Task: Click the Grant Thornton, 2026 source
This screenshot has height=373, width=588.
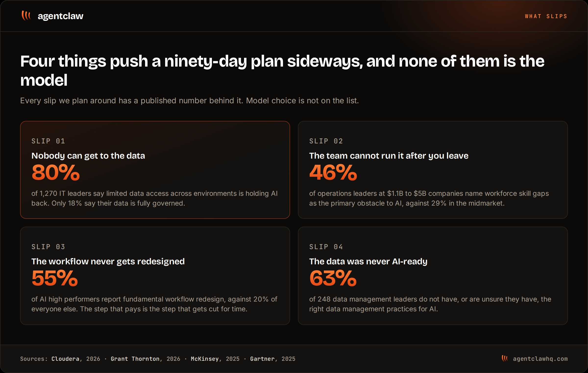Action: pos(146,359)
